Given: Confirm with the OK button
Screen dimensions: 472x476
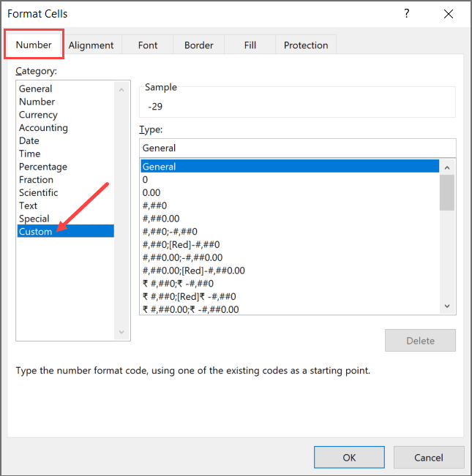Looking at the screenshot, I should [x=349, y=457].
